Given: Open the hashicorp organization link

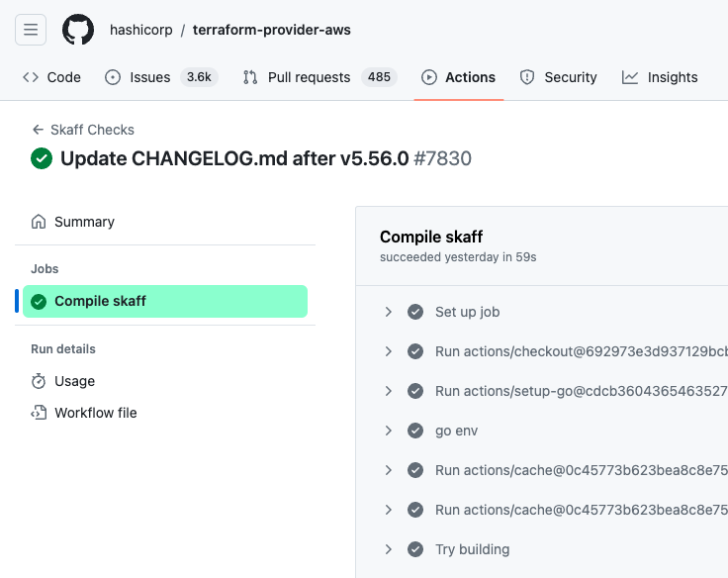Looking at the screenshot, I should pos(140,30).
